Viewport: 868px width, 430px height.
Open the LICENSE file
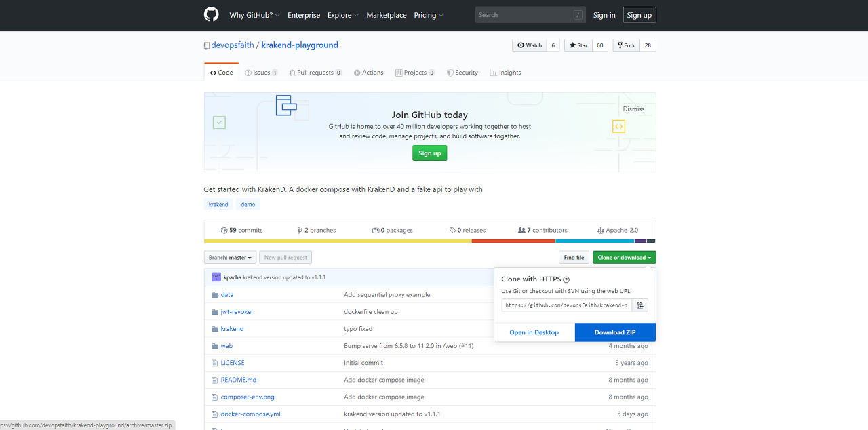(x=233, y=363)
